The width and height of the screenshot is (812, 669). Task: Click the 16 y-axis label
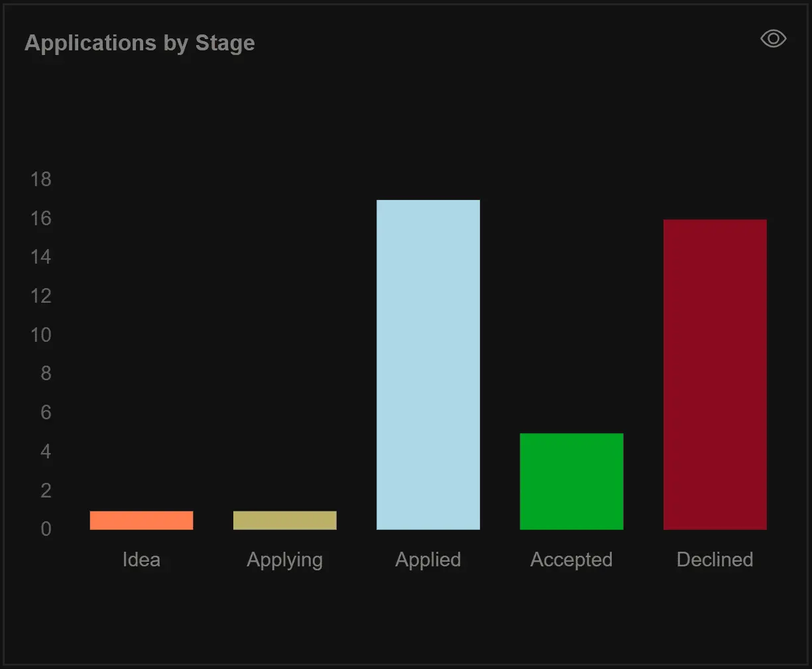[40, 219]
